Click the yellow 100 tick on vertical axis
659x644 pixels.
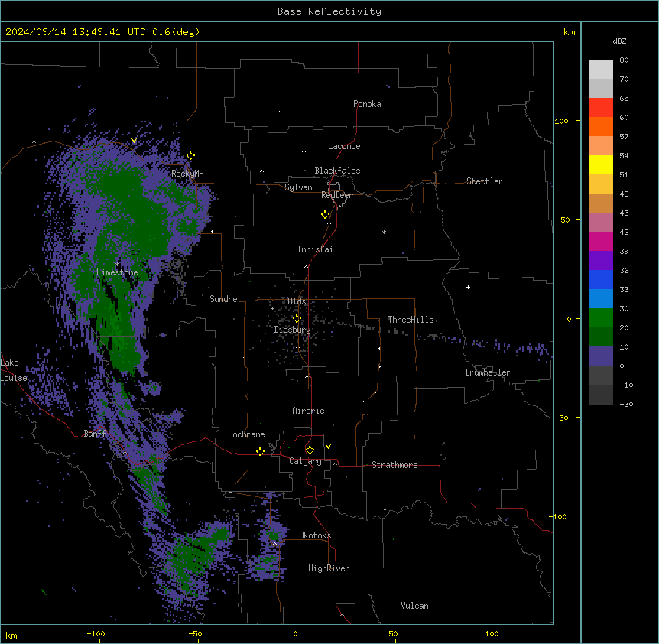(561, 121)
